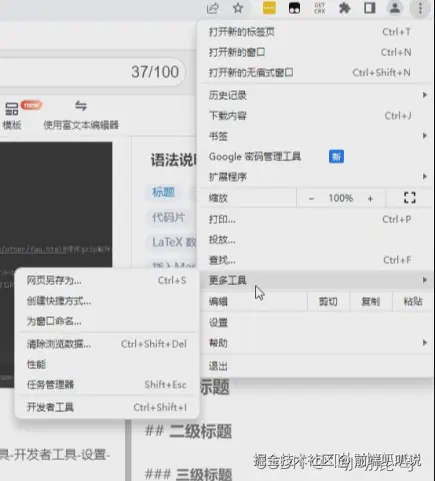
Task: Decrease zoom with the minus button
Action: [x=311, y=198]
